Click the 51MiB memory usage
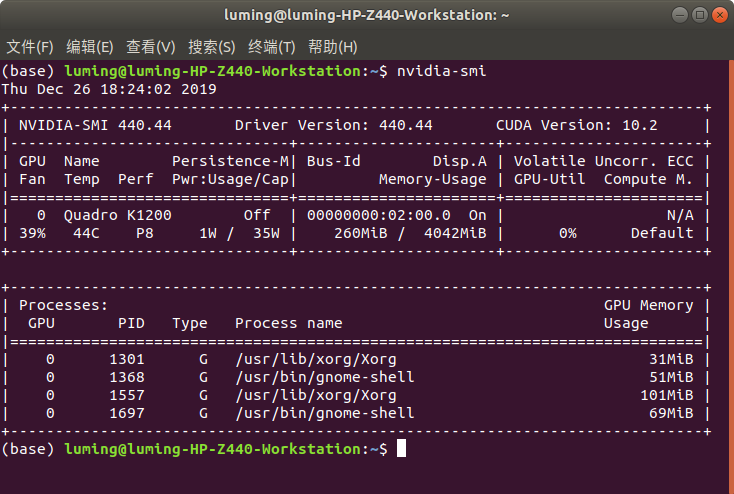Image resolution: width=734 pixels, height=494 pixels. point(671,377)
